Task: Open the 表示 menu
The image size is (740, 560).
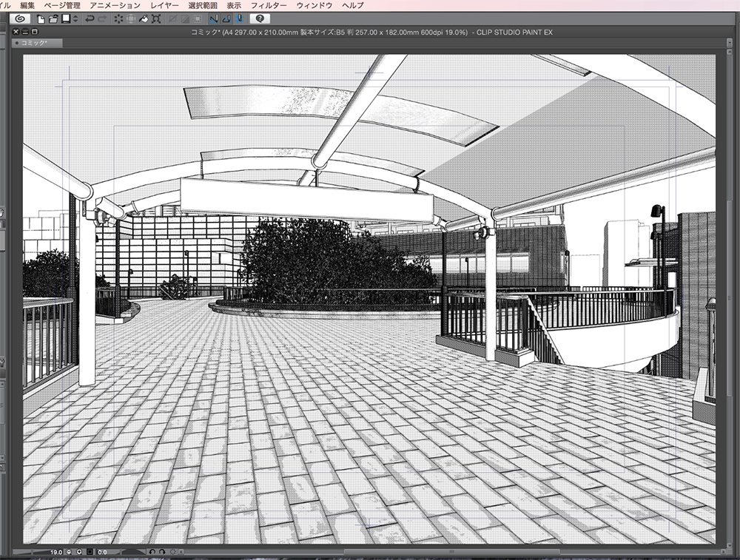Action: pyautogui.click(x=234, y=5)
